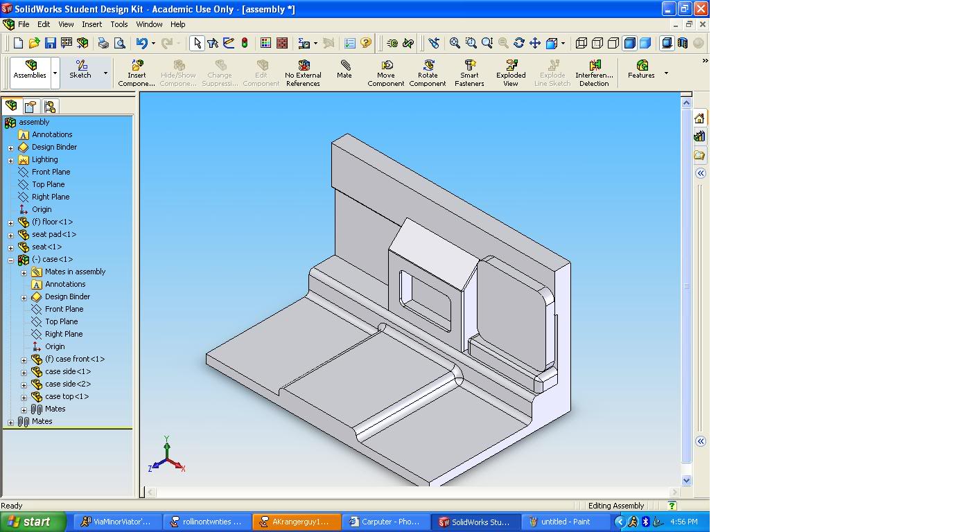Insert a new component
This screenshot has height=532, width=980.
coord(137,73)
